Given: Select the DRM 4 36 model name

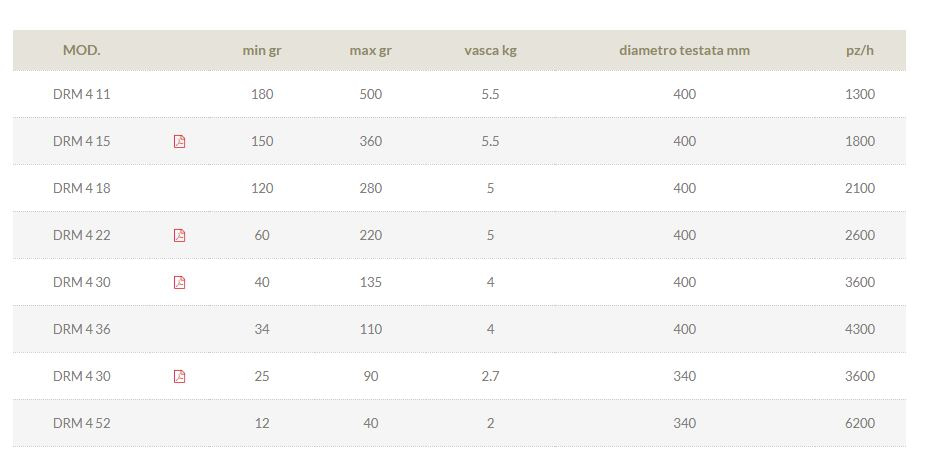Looking at the screenshot, I should point(82,329).
